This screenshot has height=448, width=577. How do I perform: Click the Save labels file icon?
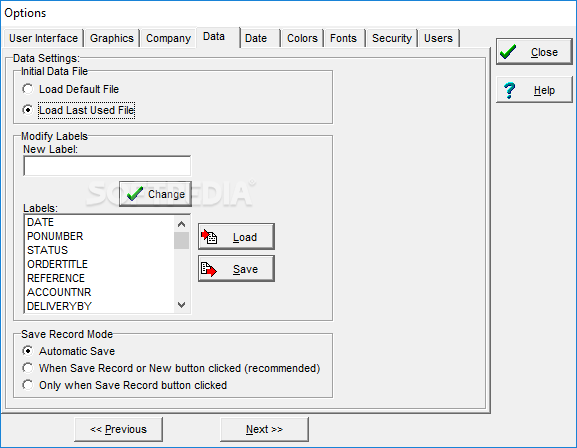point(209,269)
